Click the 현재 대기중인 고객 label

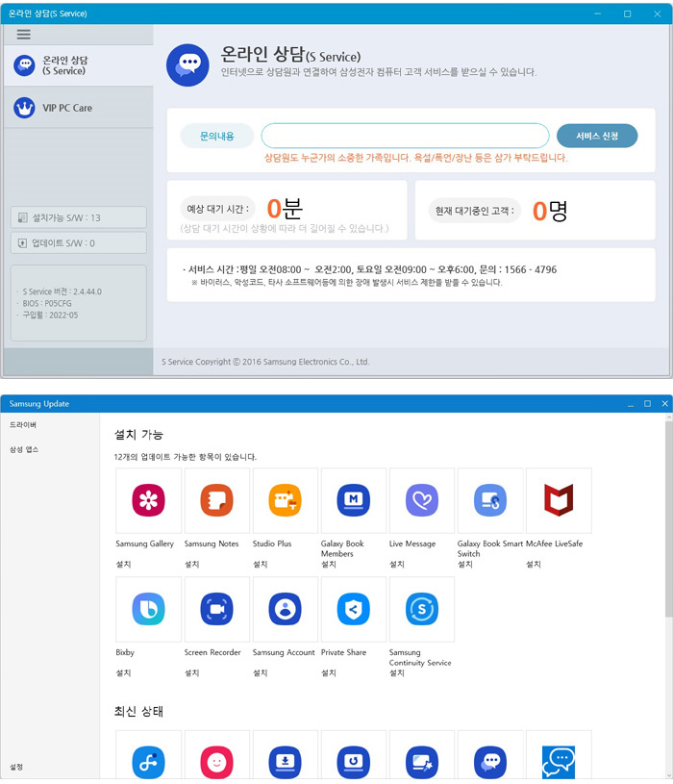[x=474, y=211]
